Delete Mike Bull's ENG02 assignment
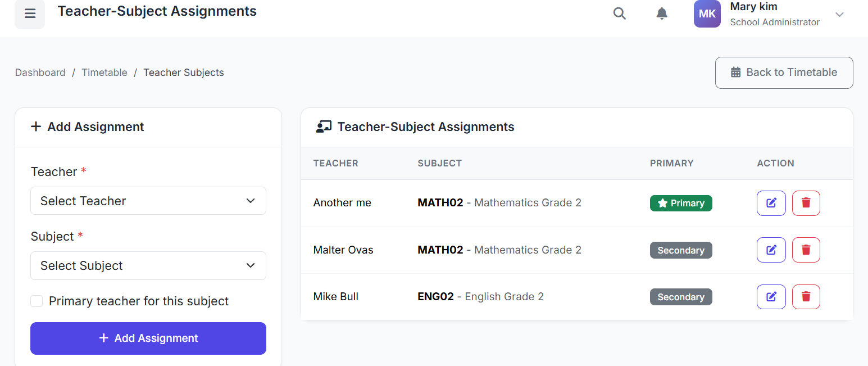 coord(806,297)
